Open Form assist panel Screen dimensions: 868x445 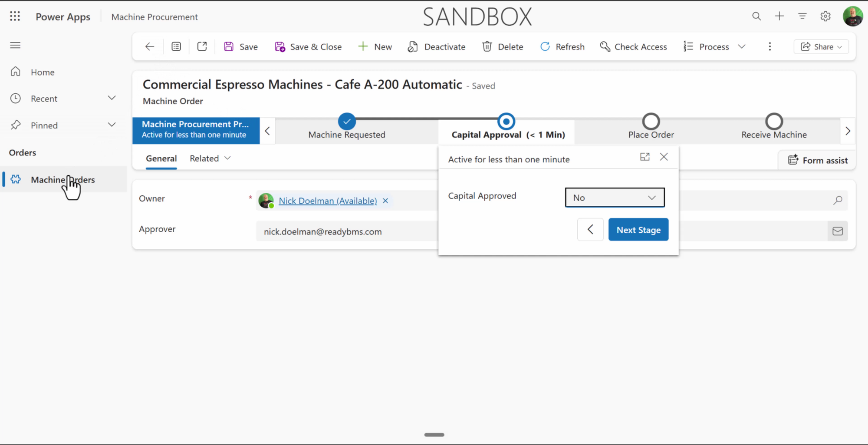(x=818, y=160)
